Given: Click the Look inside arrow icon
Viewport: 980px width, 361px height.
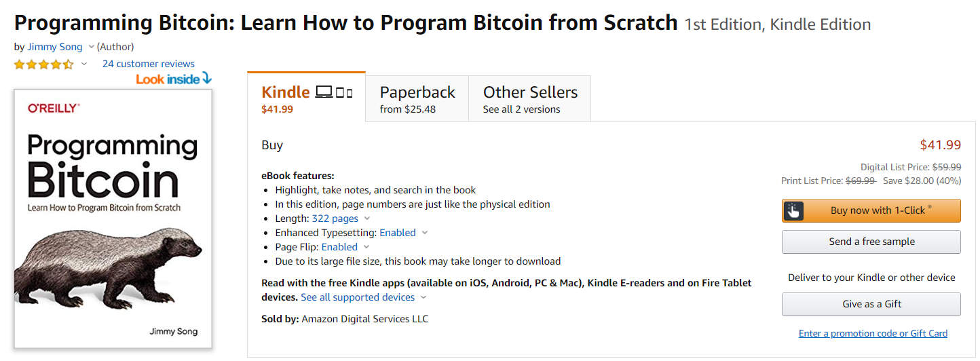Looking at the screenshot, I should tap(207, 79).
